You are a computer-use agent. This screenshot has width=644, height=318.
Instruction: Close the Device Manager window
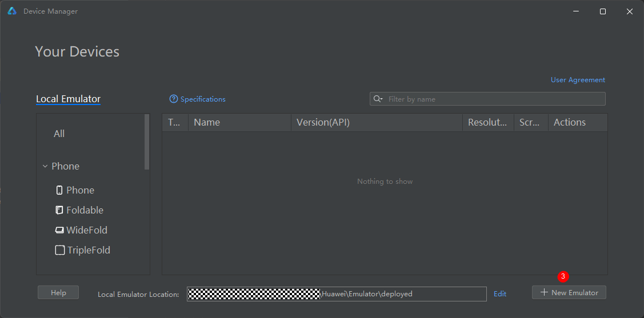[629, 11]
